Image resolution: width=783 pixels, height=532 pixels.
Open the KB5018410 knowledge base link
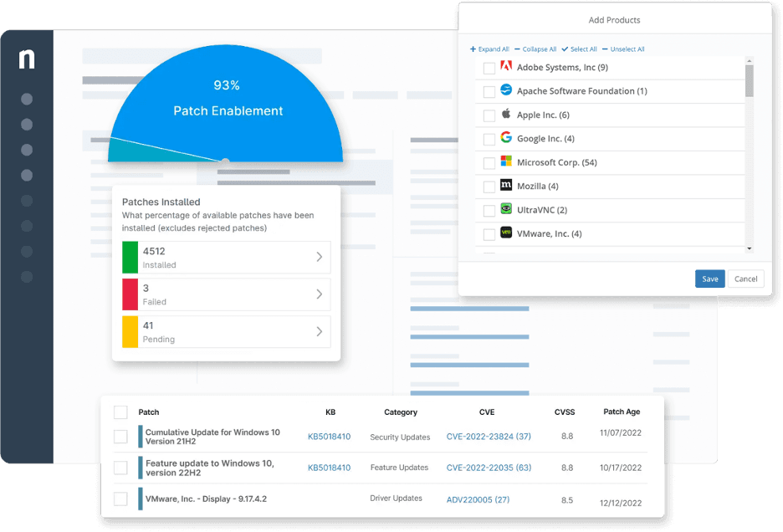coord(329,436)
